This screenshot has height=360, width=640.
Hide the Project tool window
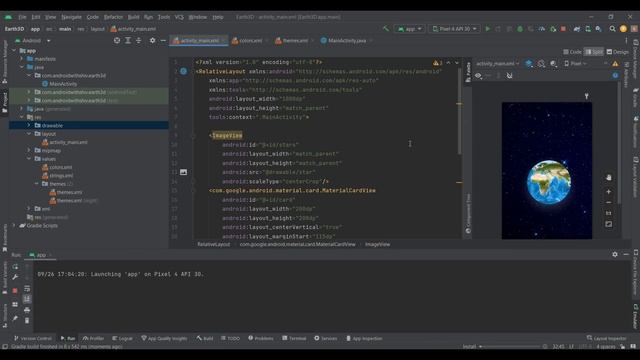tap(163, 40)
